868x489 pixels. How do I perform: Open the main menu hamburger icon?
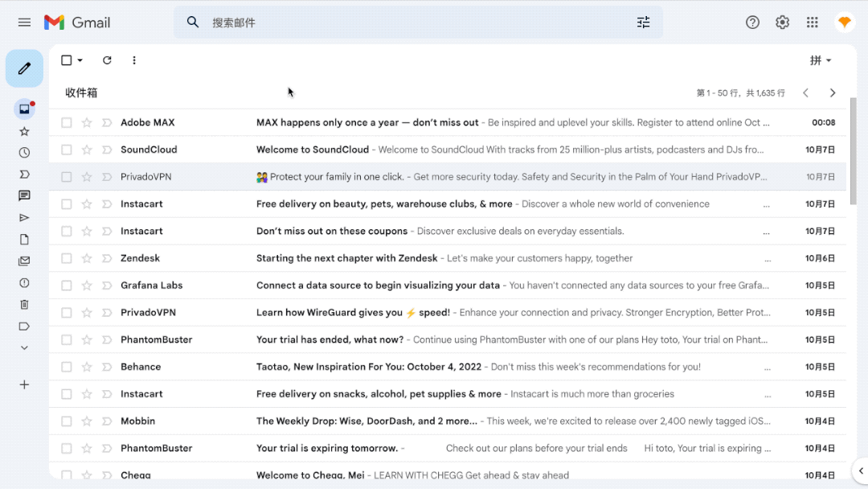(x=24, y=23)
